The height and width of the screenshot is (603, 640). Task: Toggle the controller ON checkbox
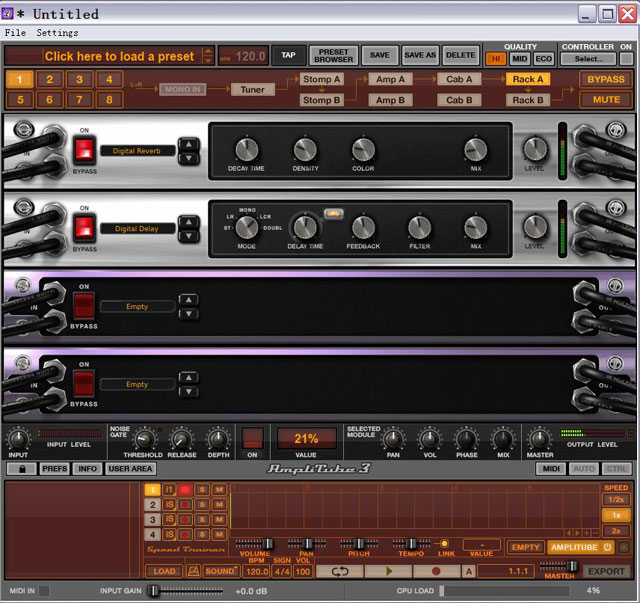point(626,59)
